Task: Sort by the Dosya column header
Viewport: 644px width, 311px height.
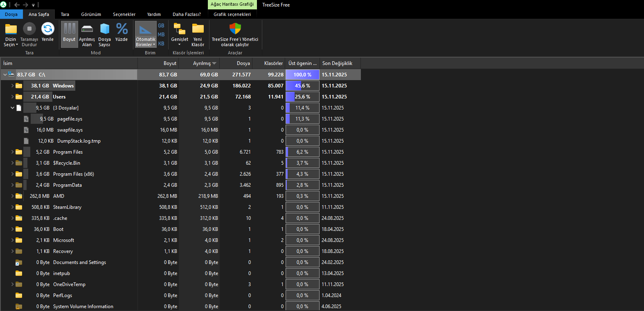Action: point(236,63)
